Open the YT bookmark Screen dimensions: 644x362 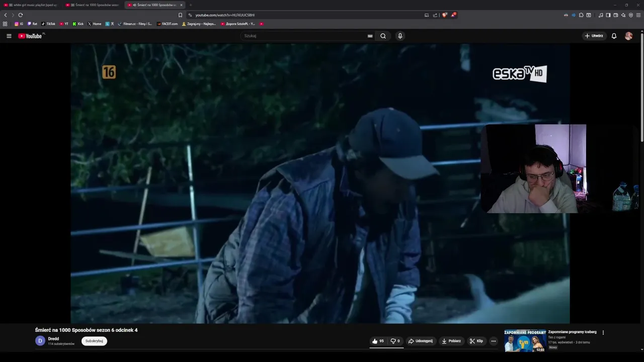click(64, 24)
